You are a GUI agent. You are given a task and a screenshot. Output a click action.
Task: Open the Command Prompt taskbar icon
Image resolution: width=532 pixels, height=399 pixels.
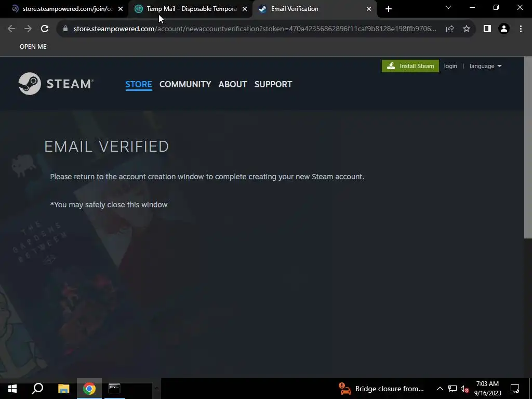[x=114, y=389]
